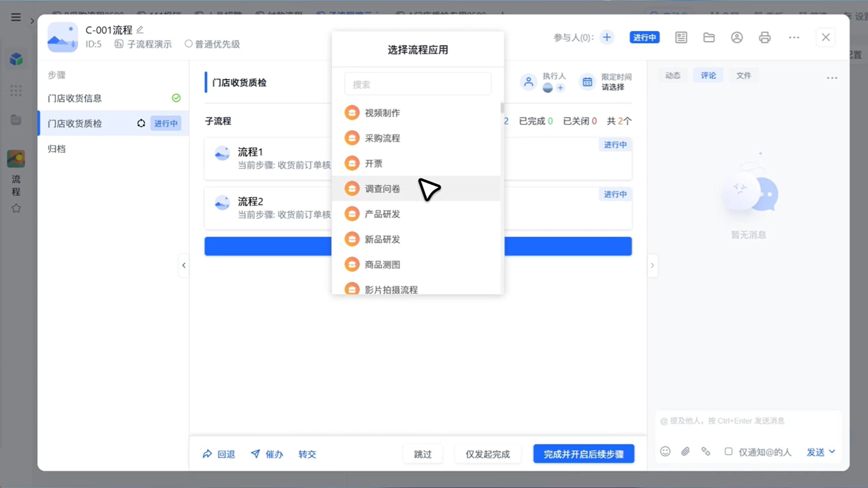
Task: Click the app list scrollbar thumb
Action: click(x=502, y=108)
